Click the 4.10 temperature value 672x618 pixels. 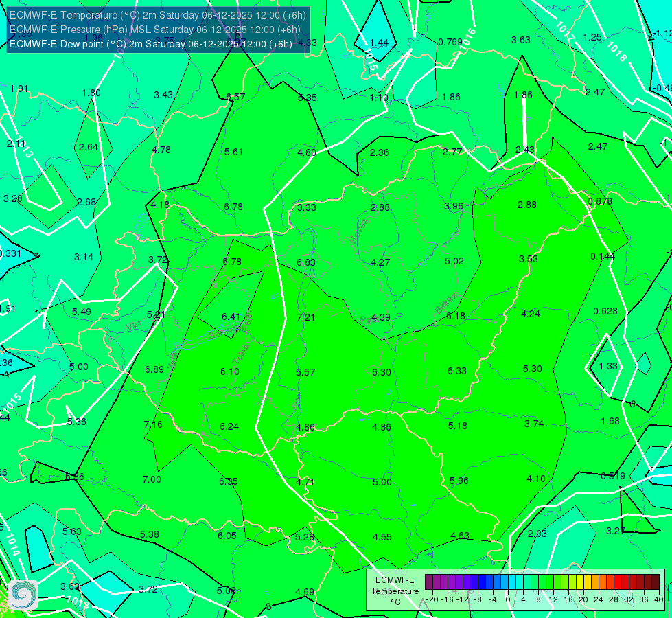pos(535,479)
